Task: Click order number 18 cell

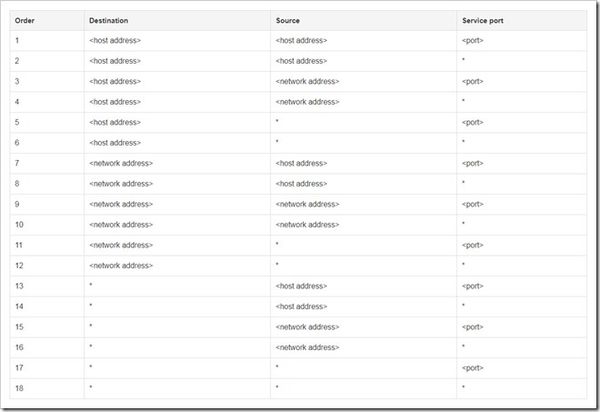Action: point(20,388)
